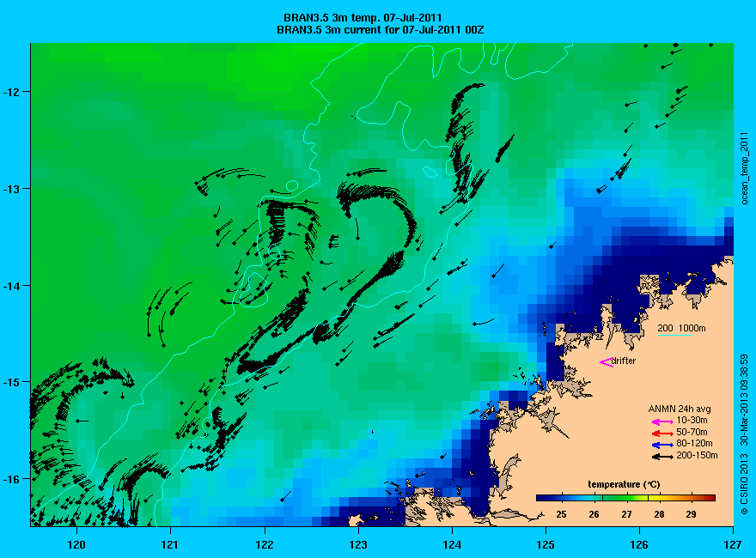Click the colorbar tick label '28'
The image size is (756, 558).
[x=659, y=514]
